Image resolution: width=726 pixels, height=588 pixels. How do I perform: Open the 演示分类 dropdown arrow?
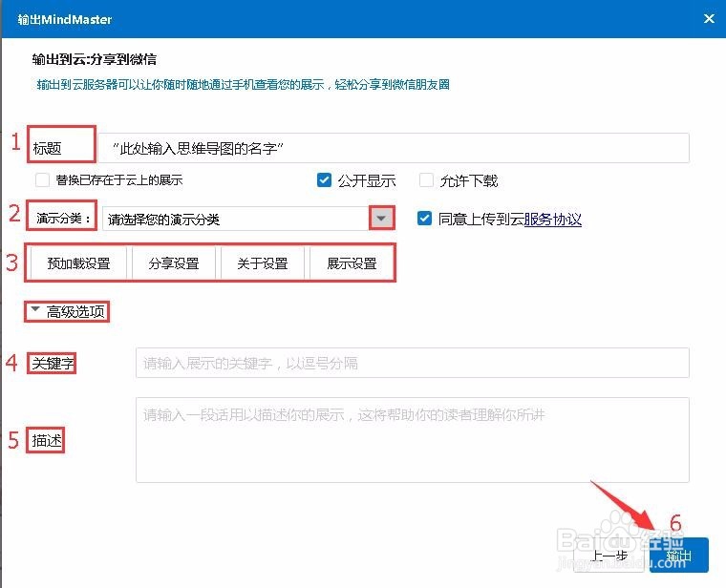tap(381, 219)
